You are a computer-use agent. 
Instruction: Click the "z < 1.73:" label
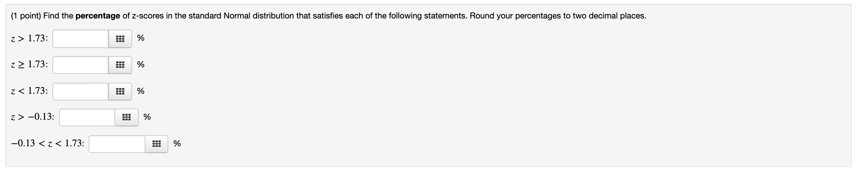[29, 91]
